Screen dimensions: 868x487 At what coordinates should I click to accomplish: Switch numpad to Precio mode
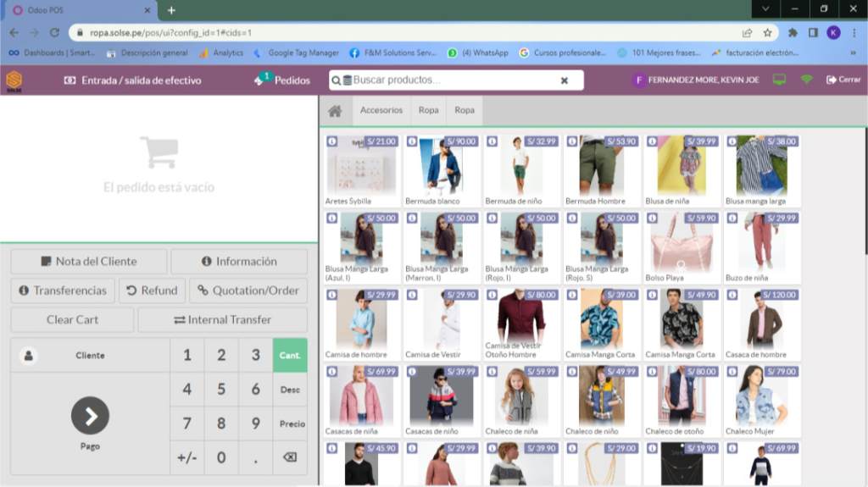pos(290,423)
